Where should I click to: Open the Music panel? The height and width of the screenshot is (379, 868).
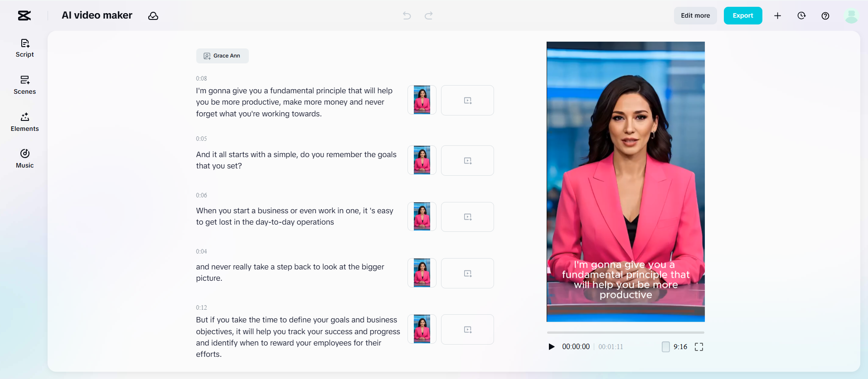click(25, 158)
